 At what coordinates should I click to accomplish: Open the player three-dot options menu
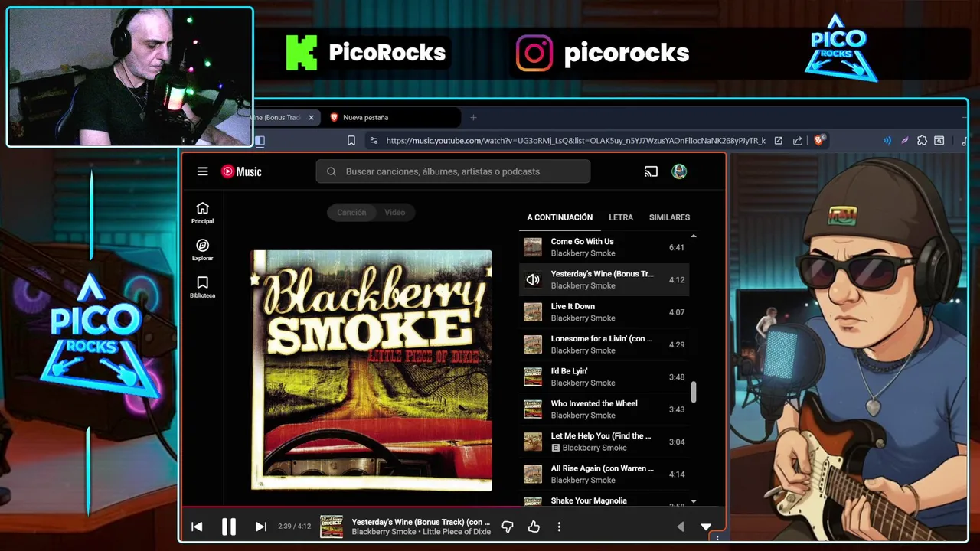pyautogui.click(x=559, y=527)
